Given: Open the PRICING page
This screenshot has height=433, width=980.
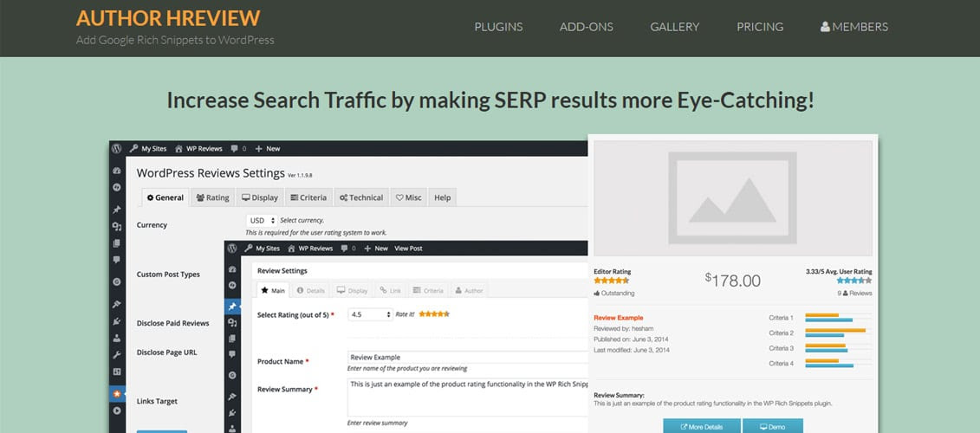Looking at the screenshot, I should 759,27.
